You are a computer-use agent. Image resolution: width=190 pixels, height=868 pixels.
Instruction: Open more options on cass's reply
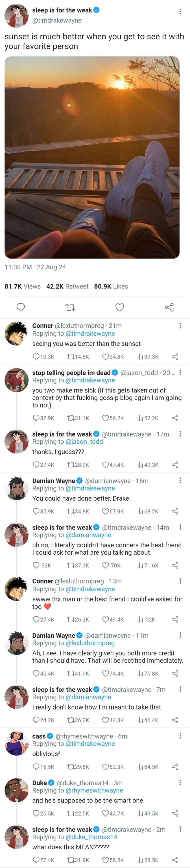180,735
